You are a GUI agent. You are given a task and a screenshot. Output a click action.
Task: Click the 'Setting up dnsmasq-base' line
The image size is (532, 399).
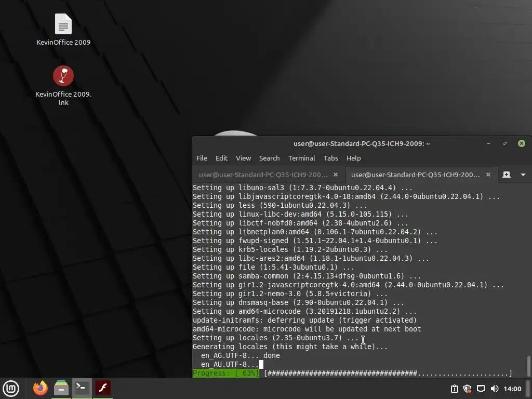pos(298,303)
